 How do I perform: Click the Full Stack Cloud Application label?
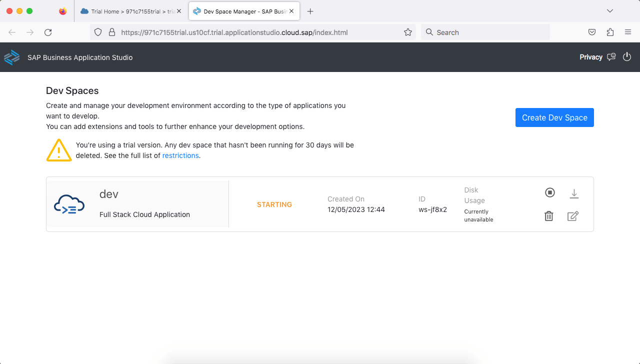tap(144, 214)
